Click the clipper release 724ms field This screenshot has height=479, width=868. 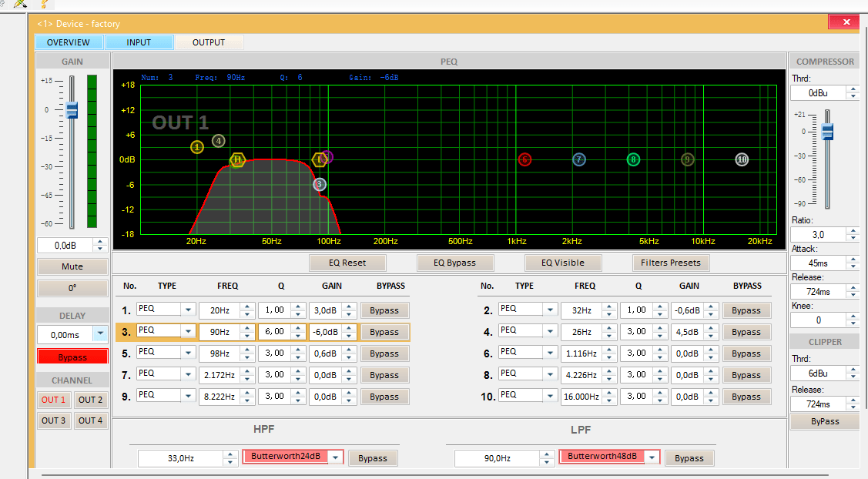coord(819,404)
